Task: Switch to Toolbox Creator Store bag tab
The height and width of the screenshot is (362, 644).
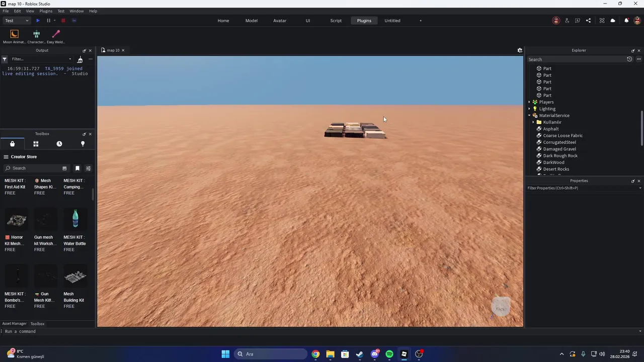Action: 12,144
